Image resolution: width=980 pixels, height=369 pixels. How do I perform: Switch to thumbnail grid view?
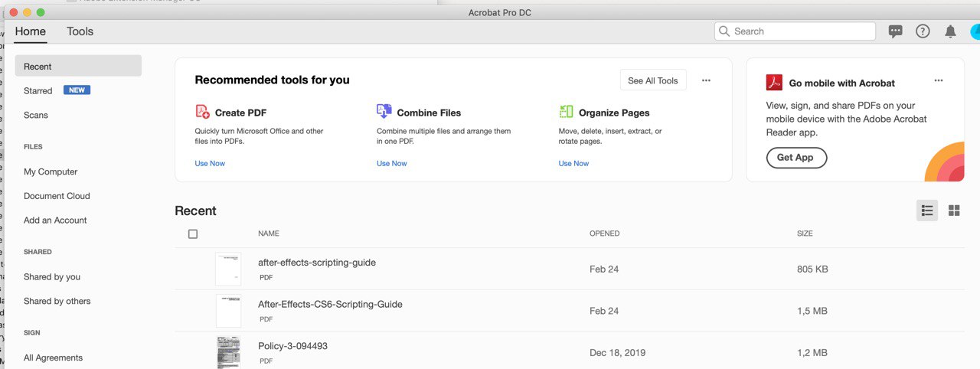(x=954, y=211)
